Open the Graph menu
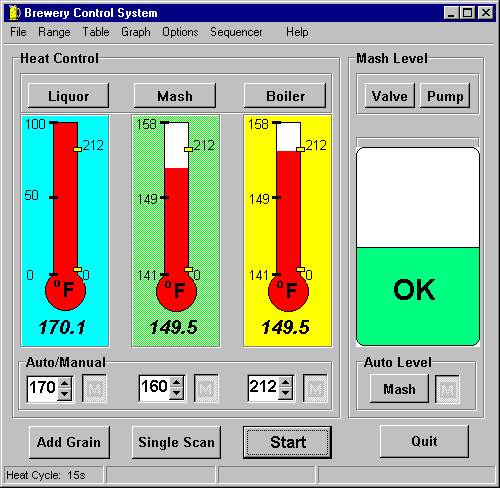 click(136, 32)
